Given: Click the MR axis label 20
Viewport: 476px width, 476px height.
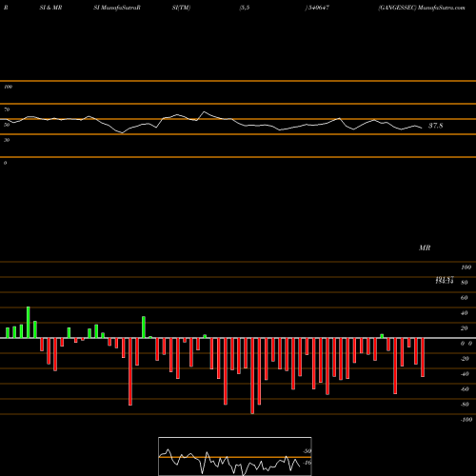Looking at the screenshot, I should point(464,328).
